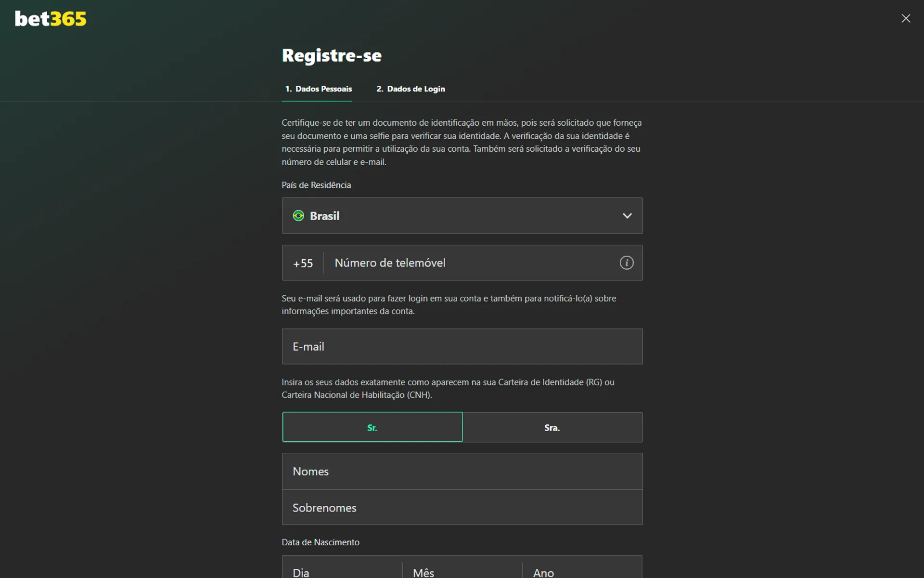Image resolution: width=924 pixels, height=578 pixels.
Task: Close the registration form with X
Action: 906,18
